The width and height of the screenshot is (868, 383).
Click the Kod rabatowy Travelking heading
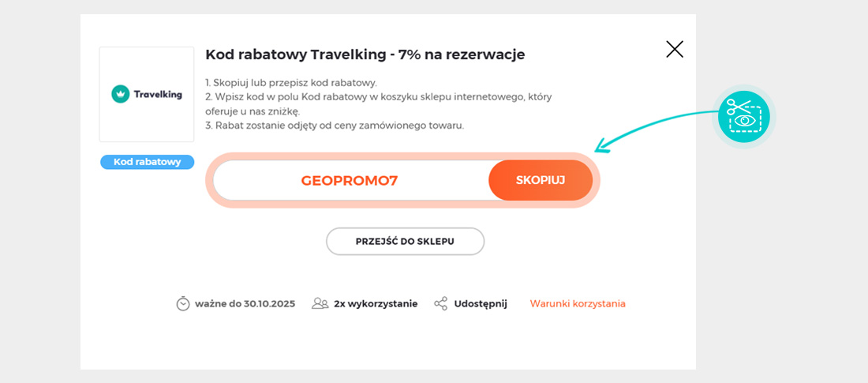click(x=365, y=54)
